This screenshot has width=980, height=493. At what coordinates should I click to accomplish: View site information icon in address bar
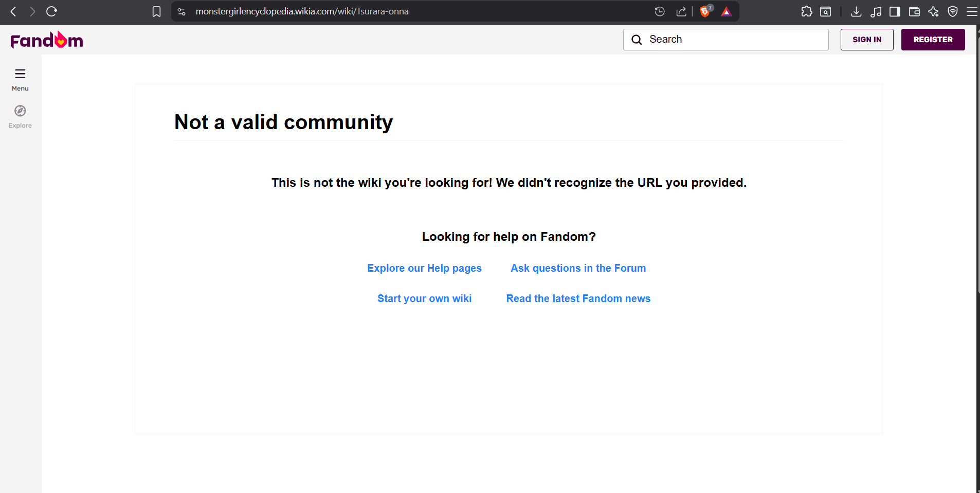coord(182,11)
